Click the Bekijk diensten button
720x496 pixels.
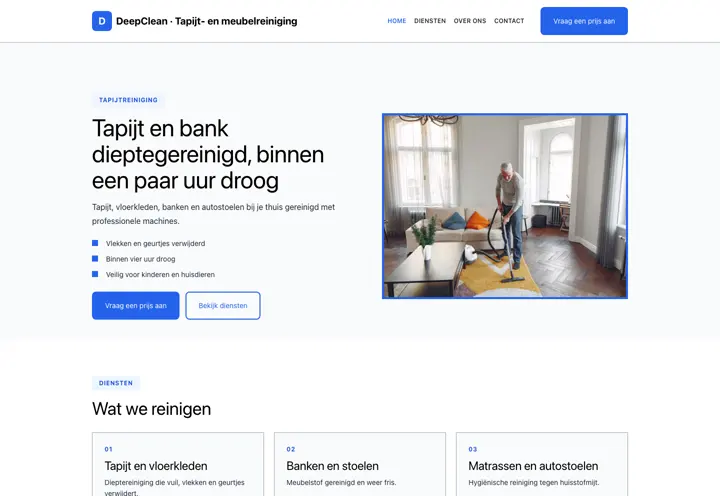point(223,305)
